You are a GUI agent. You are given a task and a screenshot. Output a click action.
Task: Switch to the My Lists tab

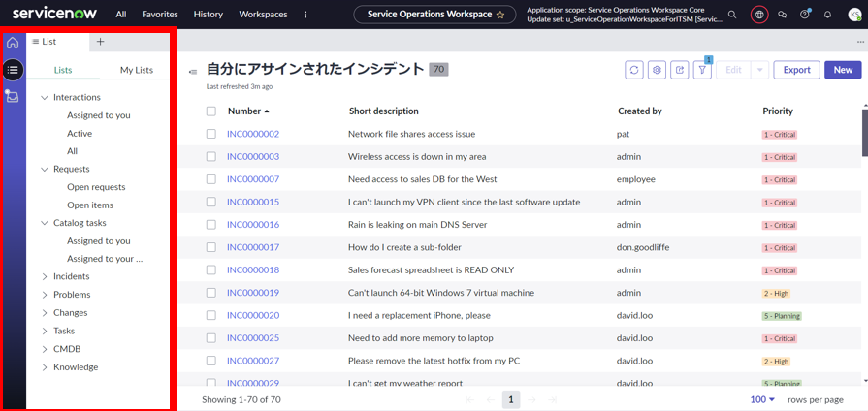[136, 70]
